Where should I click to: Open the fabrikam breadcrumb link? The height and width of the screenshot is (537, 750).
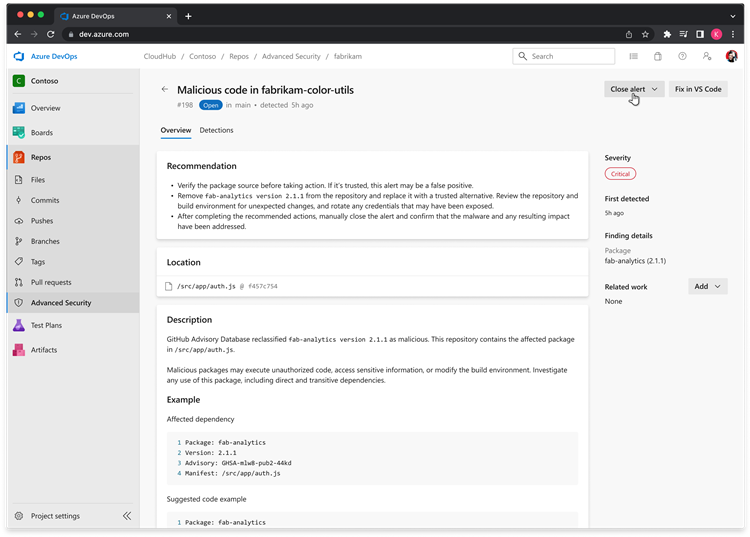[x=348, y=56]
